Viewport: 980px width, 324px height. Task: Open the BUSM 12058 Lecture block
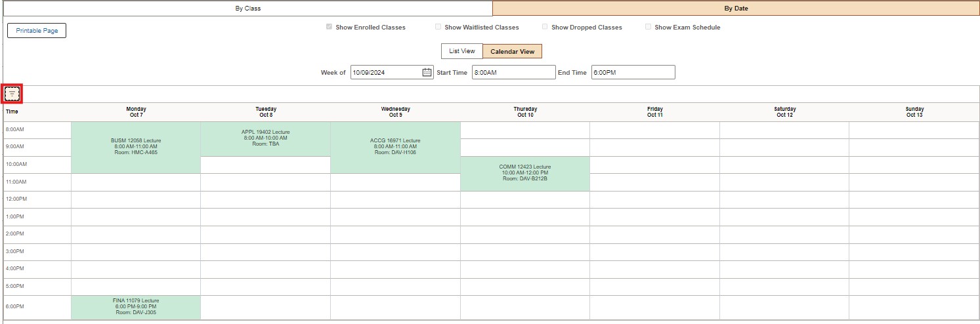(x=135, y=147)
